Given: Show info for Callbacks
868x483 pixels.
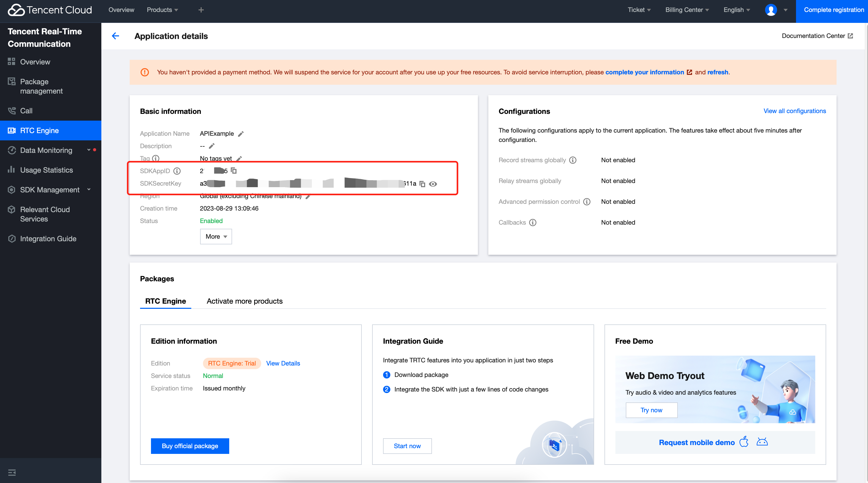Looking at the screenshot, I should click(533, 223).
